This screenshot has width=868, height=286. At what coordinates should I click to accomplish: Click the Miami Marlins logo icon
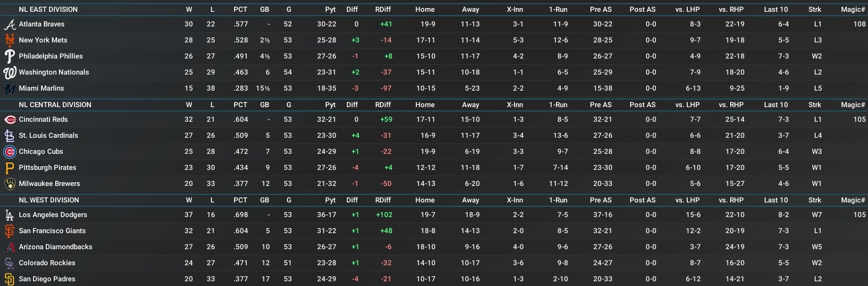9,88
